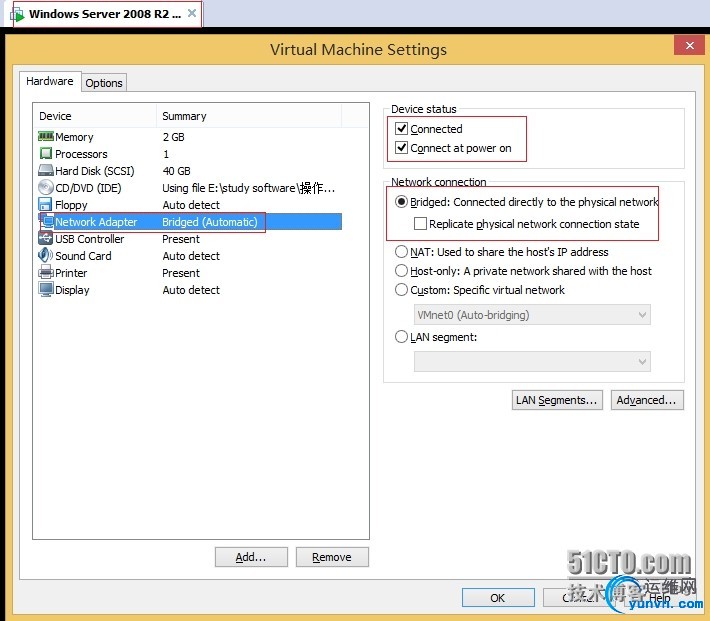
Task: Click the Summary column header
Action: click(249, 116)
